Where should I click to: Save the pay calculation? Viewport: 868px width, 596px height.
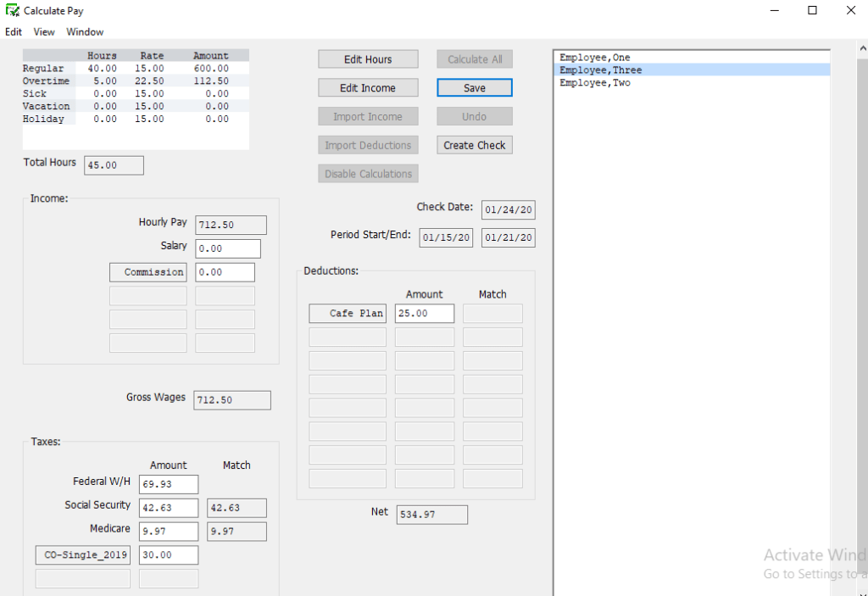click(474, 88)
